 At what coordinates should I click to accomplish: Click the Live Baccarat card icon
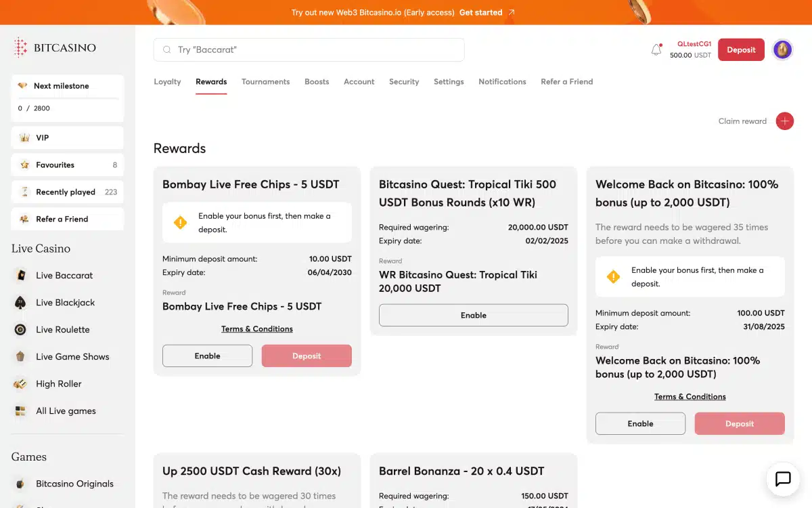point(20,275)
